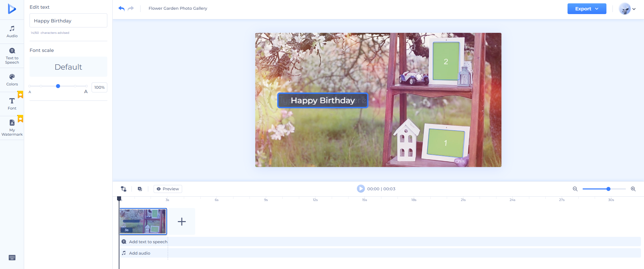Open the Font panel
Viewport: 644px width, 269px height.
(12, 104)
